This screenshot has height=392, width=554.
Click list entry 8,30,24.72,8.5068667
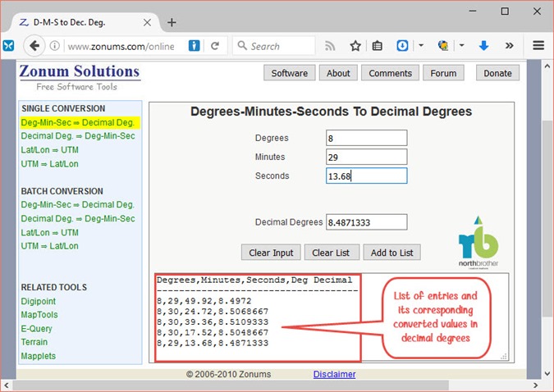coord(213,312)
